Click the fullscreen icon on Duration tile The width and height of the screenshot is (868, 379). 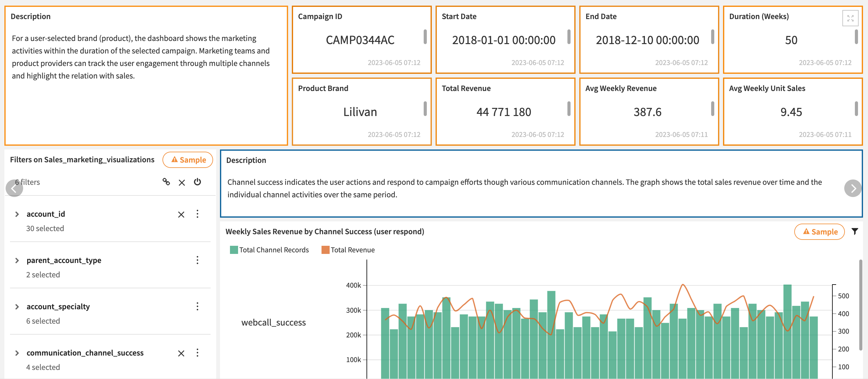click(850, 18)
